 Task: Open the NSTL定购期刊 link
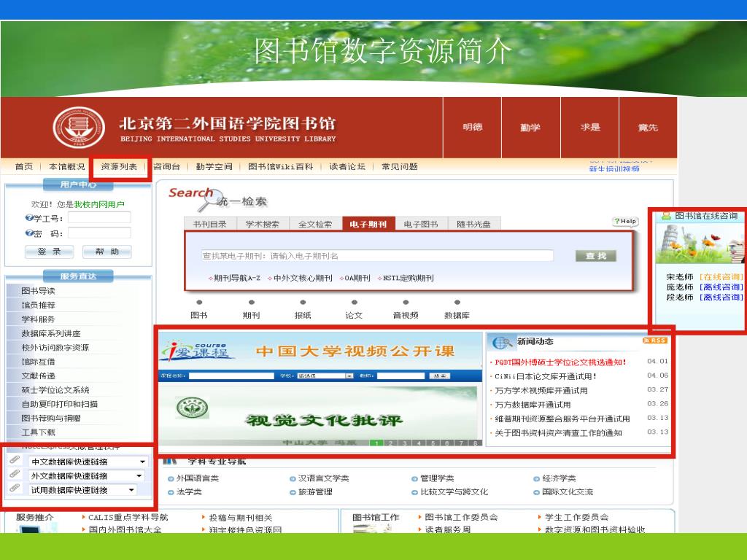(409, 278)
